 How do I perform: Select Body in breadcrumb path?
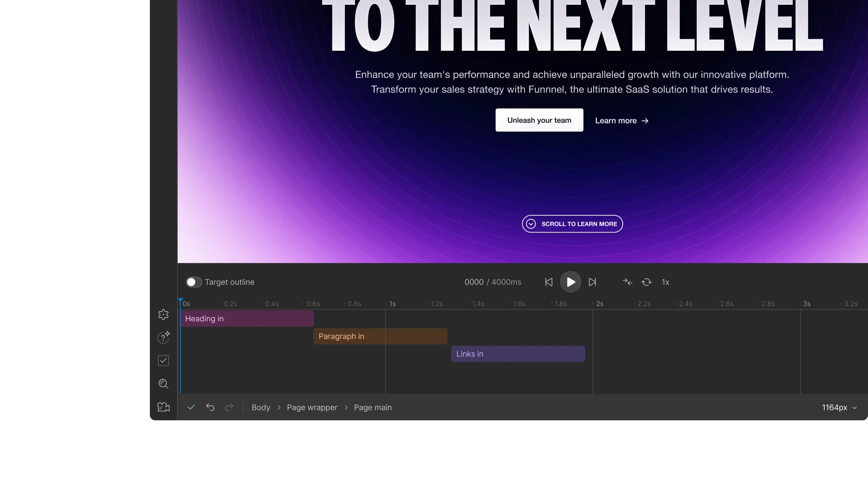tap(261, 407)
